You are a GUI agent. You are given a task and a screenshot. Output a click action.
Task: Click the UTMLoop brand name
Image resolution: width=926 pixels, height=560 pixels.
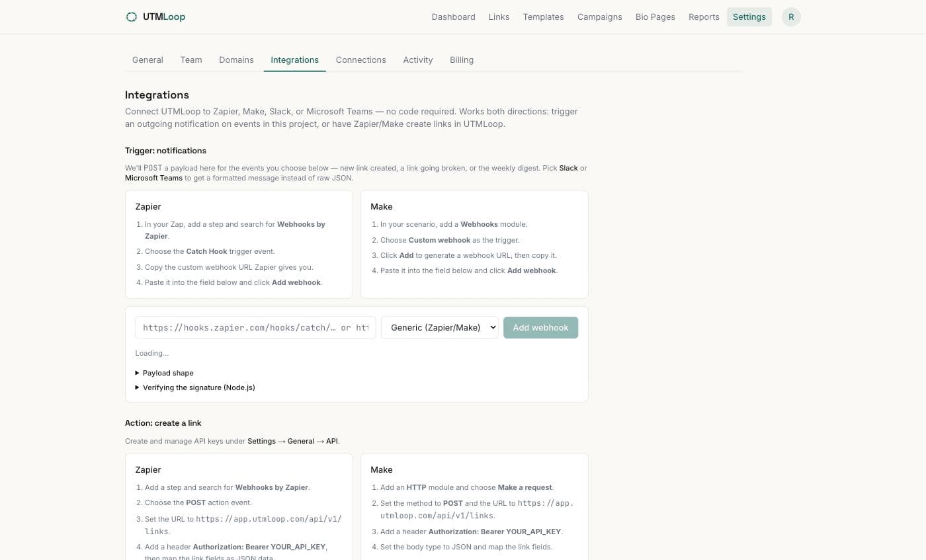click(x=164, y=17)
